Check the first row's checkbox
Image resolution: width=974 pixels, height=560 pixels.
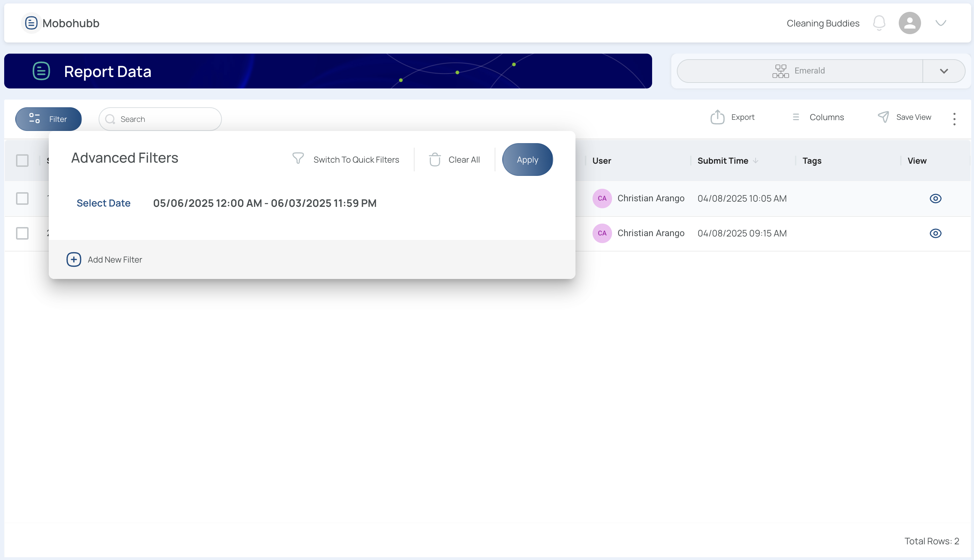point(22,199)
